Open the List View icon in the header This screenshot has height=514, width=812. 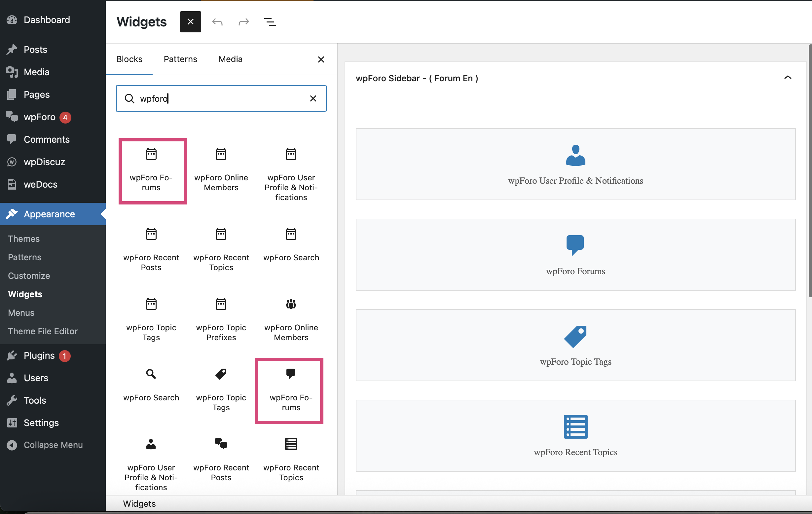coord(270,22)
